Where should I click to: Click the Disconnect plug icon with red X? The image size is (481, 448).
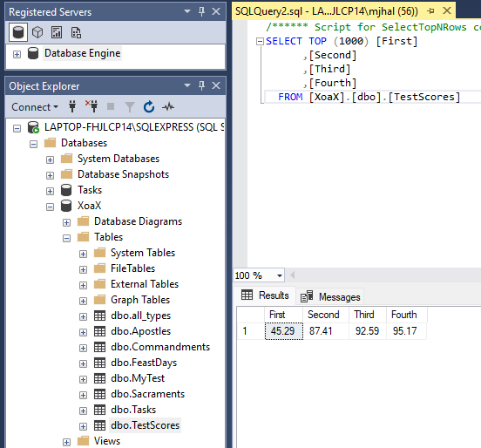click(91, 106)
